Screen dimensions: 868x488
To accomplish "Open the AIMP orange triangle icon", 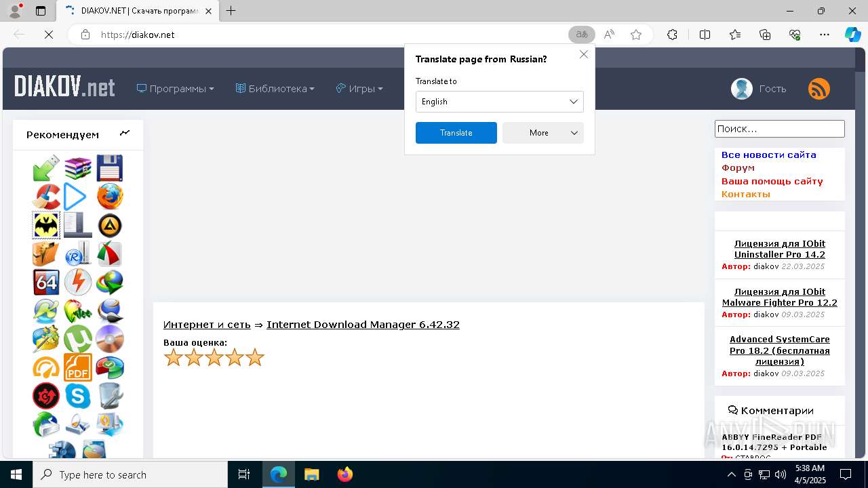I will pyautogui.click(x=110, y=225).
